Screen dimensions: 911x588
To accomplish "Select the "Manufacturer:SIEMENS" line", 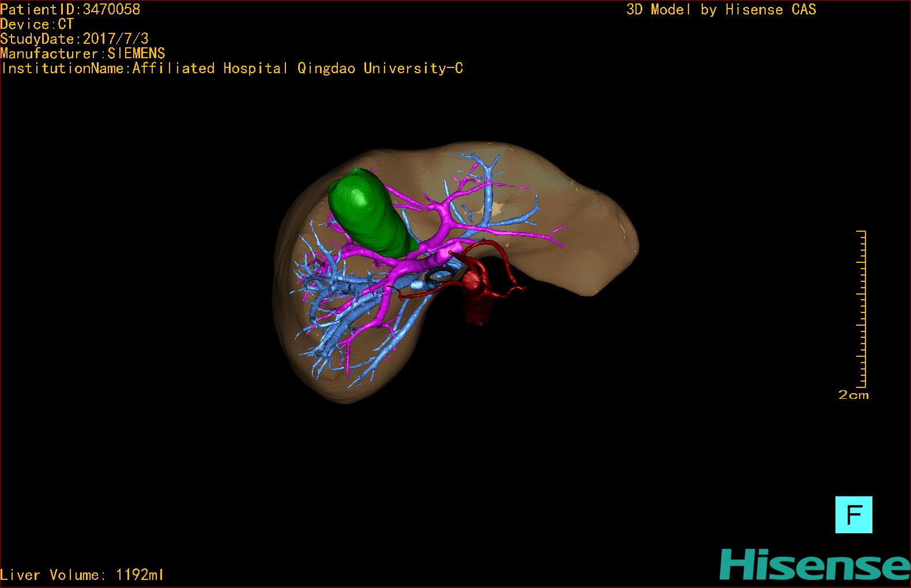I will click(83, 54).
